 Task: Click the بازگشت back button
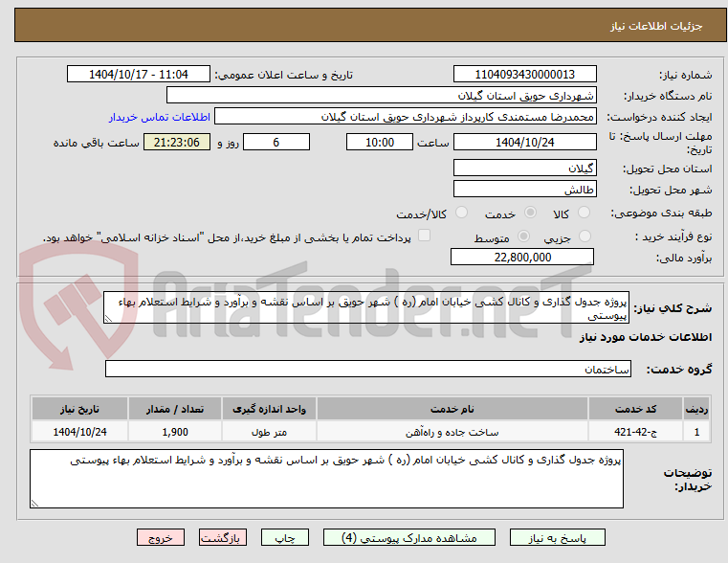222,537
